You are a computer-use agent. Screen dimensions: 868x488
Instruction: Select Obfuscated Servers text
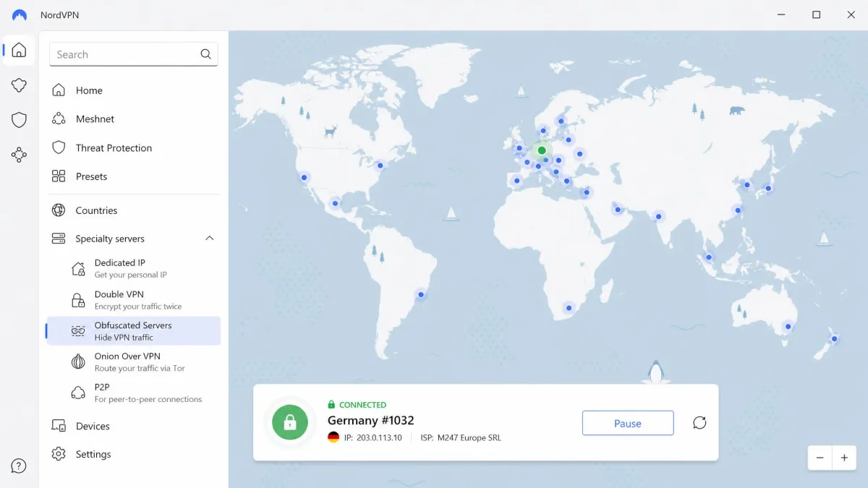(x=133, y=325)
